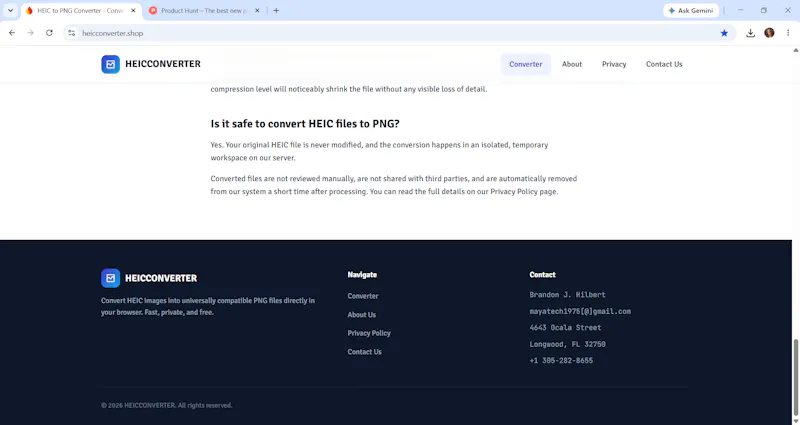Click the HEICCONVERTER header logo icon

110,64
